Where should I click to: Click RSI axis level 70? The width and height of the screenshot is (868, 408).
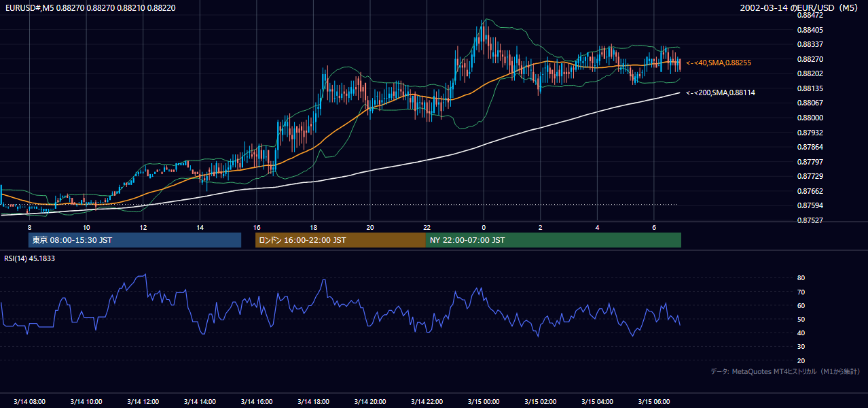tap(801, 292)
